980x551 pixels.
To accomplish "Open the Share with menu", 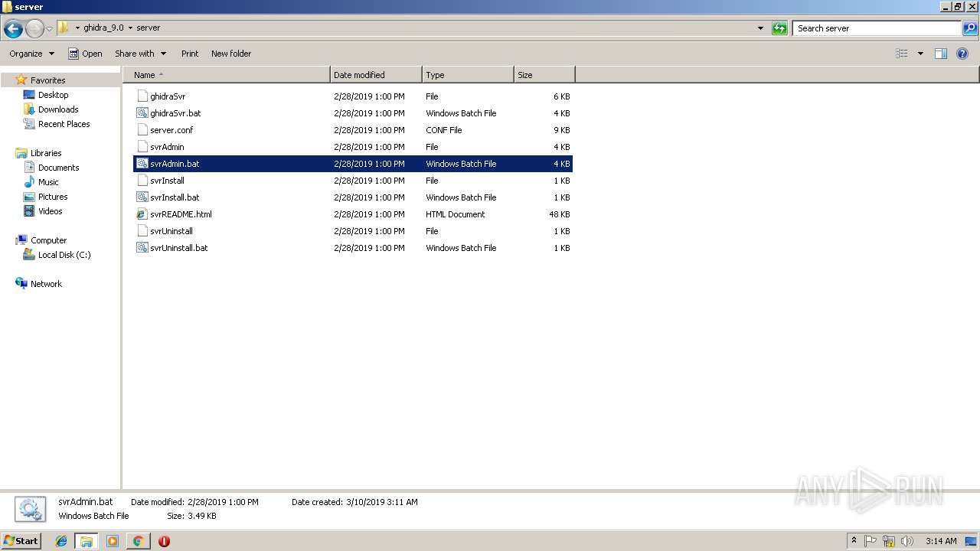I will click(x=140, y=54).
